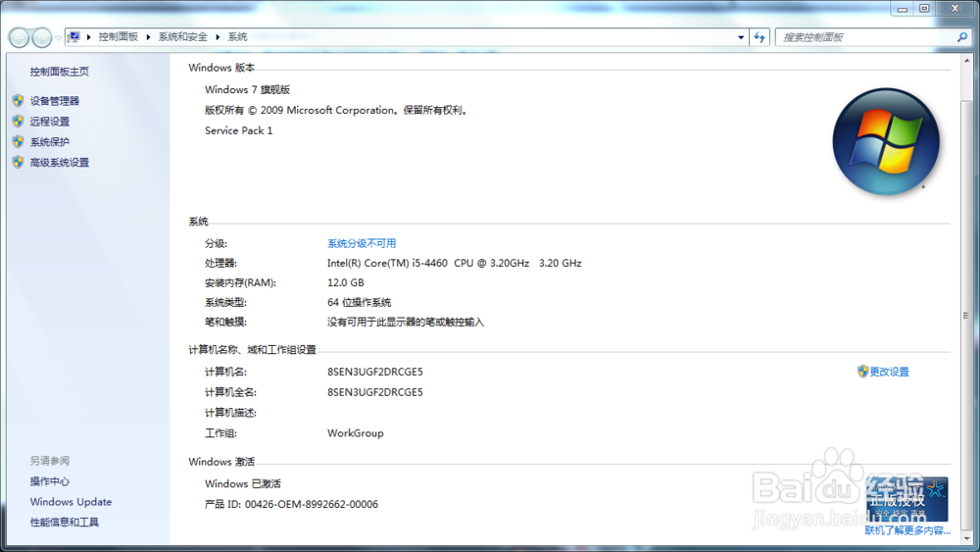Image resolution: width=980 pixels, height=552 pixels.
Task: Open Device Manager shield icon
Action: point(18,101)
